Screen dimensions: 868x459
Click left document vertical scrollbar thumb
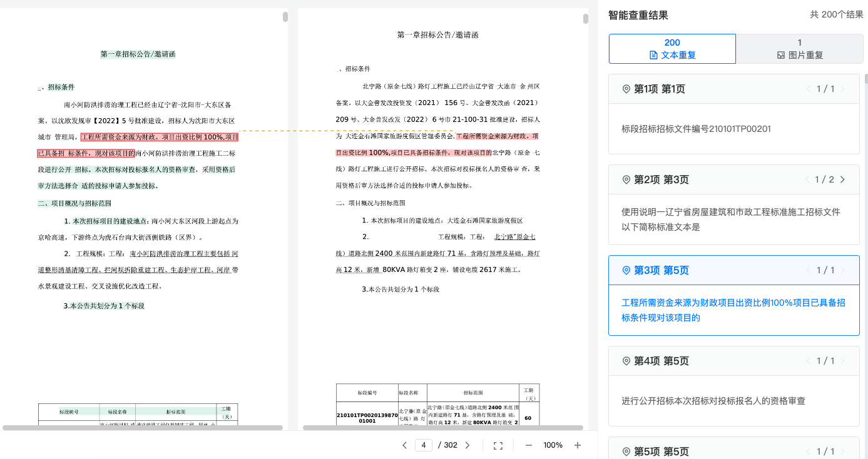[285, 17]
